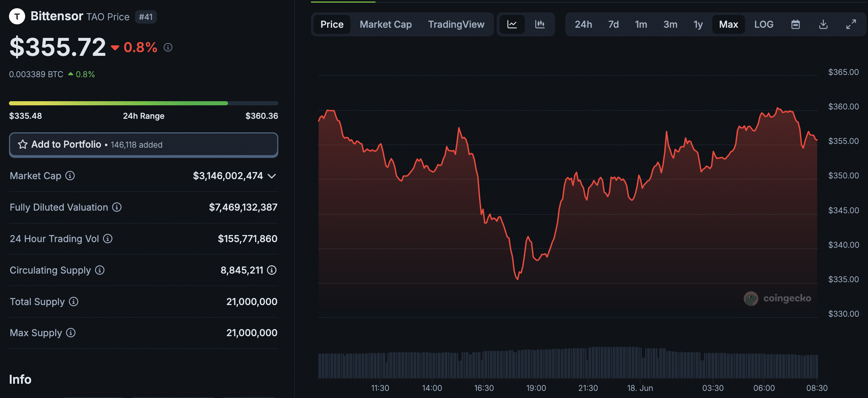Click the $355.72 current price text
This screenshot has height=398, width=868.
coord(58,47)
